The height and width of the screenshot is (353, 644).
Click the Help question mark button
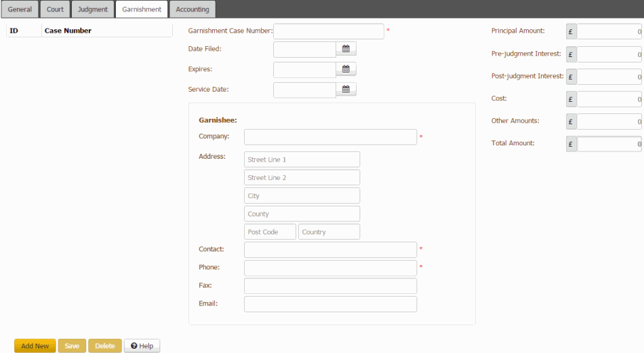click(142, 346)
